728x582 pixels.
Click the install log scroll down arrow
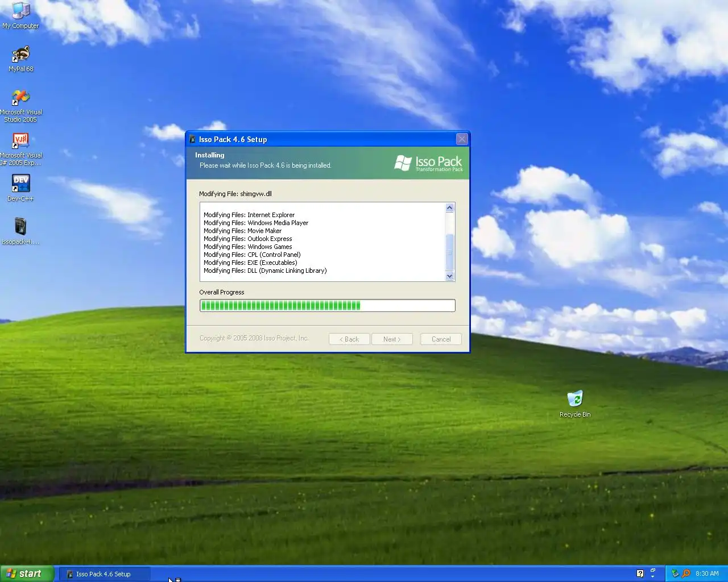(449, 276)
